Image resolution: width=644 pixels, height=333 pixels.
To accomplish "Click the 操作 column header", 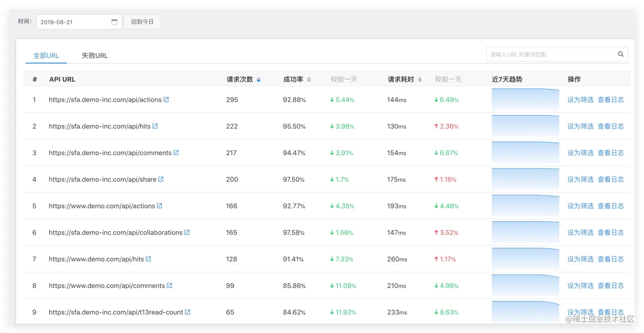I will (574, 79).
